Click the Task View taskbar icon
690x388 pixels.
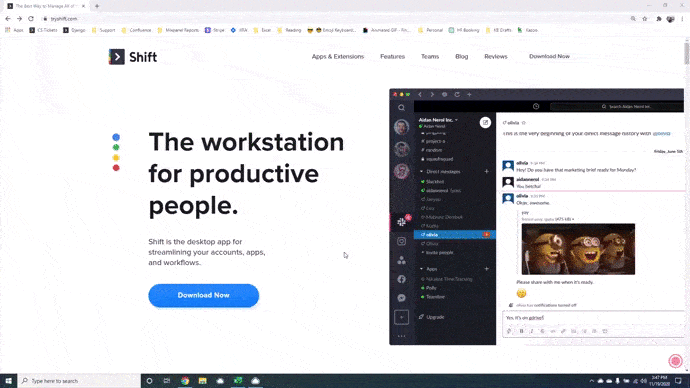167,381
